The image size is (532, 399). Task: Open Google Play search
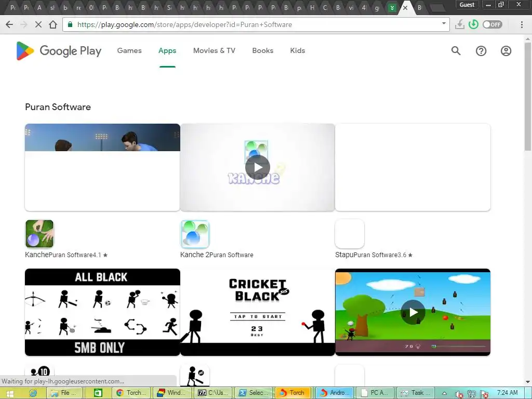(x=456, y=51)
